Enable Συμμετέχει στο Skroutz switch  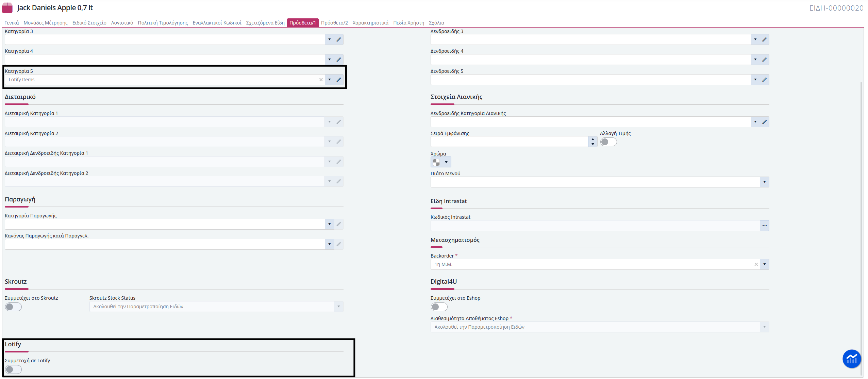13,307
